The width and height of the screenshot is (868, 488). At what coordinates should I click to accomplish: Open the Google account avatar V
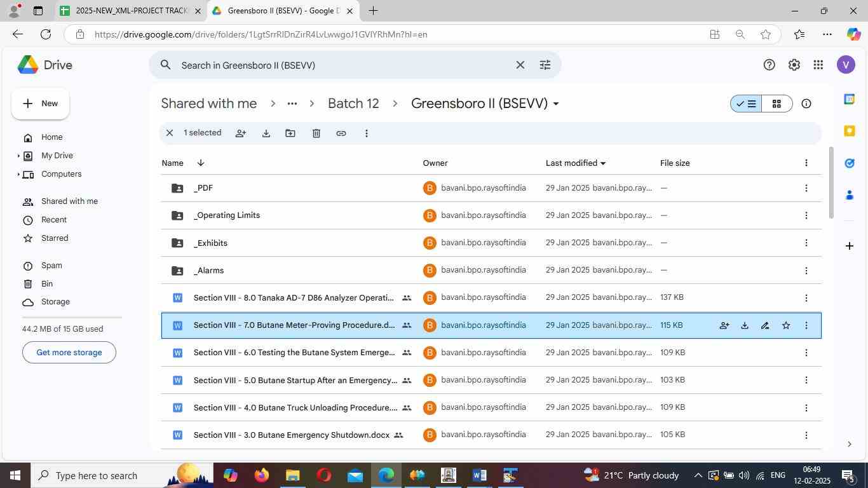pos(846,65)
